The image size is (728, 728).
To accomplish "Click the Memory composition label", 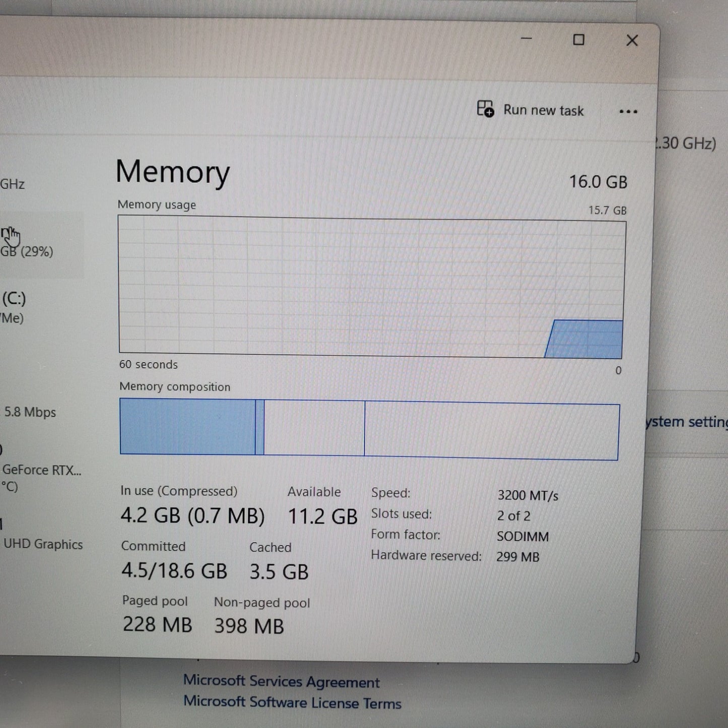I will pos(175,386).
